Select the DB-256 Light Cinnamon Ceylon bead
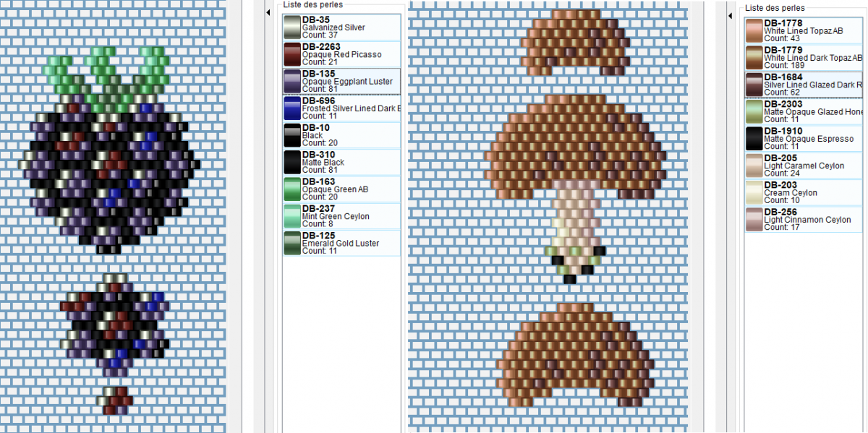 coord(803,220)
